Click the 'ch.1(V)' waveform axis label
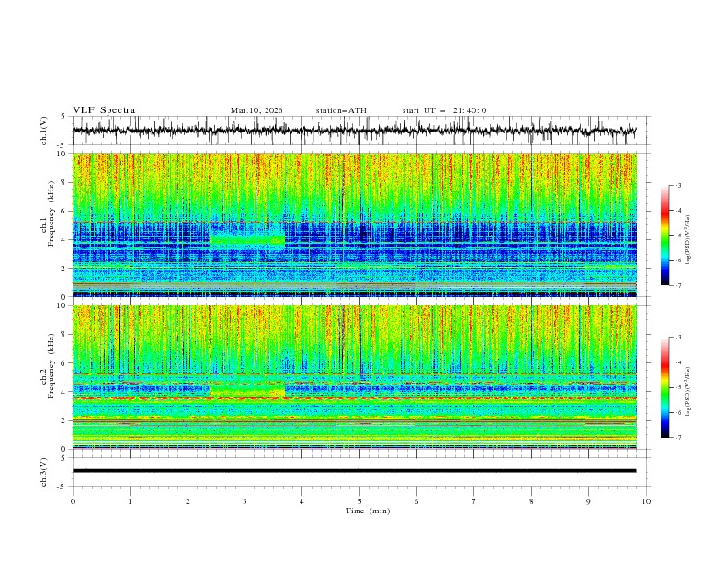The width and height of the screenshot is (728, 563). point(44,131)
